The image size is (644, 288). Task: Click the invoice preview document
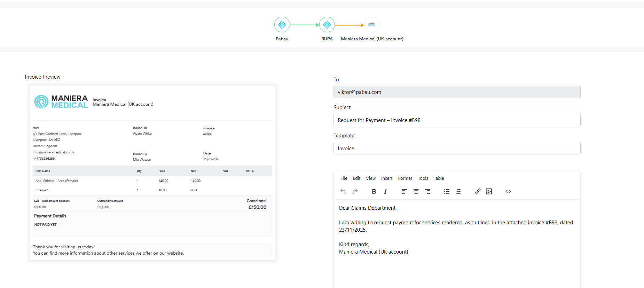click(x=152, y=173)
